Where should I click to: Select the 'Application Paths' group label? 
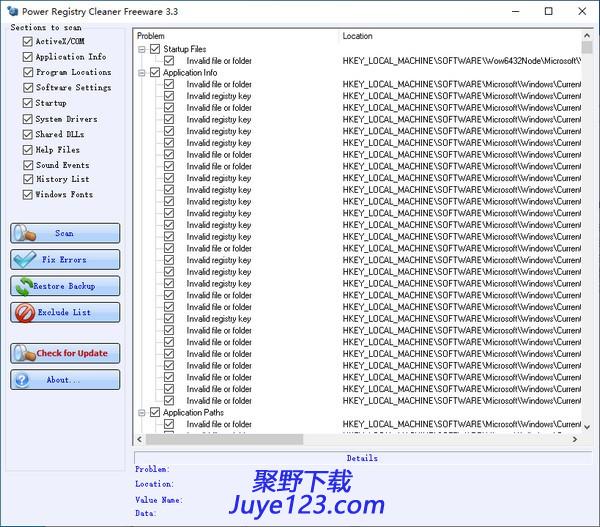[193, 412]
